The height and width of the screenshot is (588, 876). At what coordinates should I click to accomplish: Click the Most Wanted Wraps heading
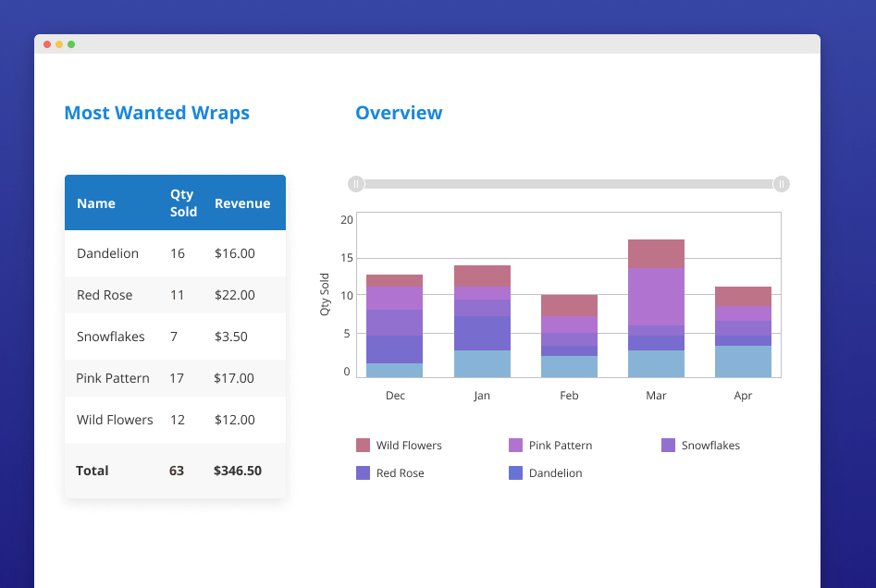(156, 113)
